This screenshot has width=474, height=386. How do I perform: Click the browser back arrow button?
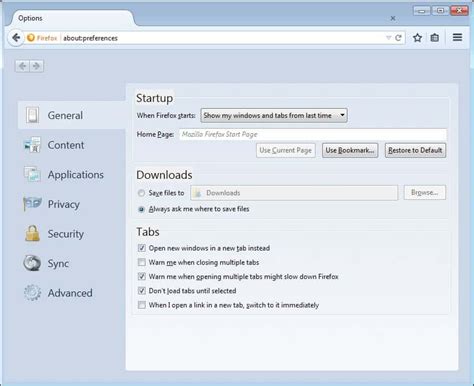coord(16,38)
